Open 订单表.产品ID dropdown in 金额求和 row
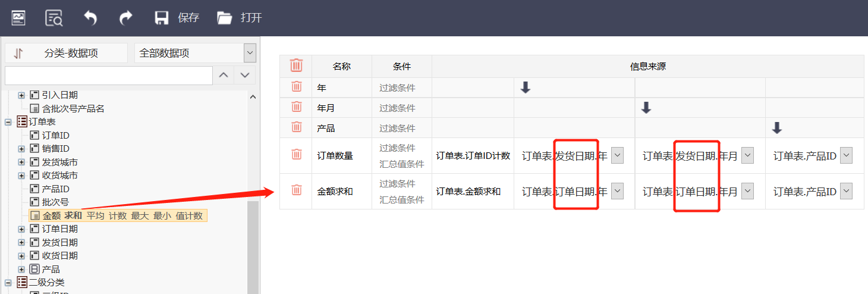This screenshot has width=868, height=294. click(846, 191)
